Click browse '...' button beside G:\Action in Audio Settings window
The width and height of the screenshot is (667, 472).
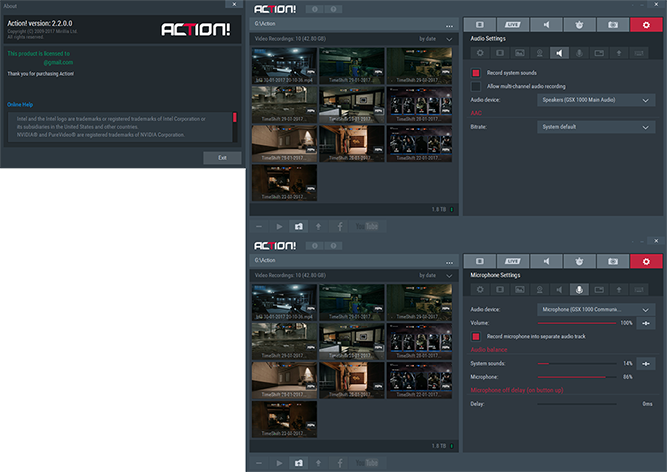point(449,25)
